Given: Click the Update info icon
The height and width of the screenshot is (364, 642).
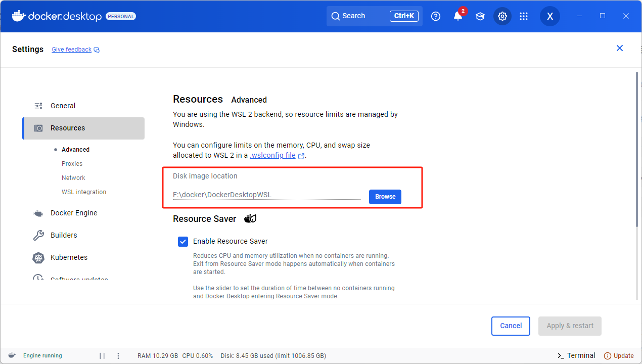Looking at the screenshot, I should tap(608, 356).
